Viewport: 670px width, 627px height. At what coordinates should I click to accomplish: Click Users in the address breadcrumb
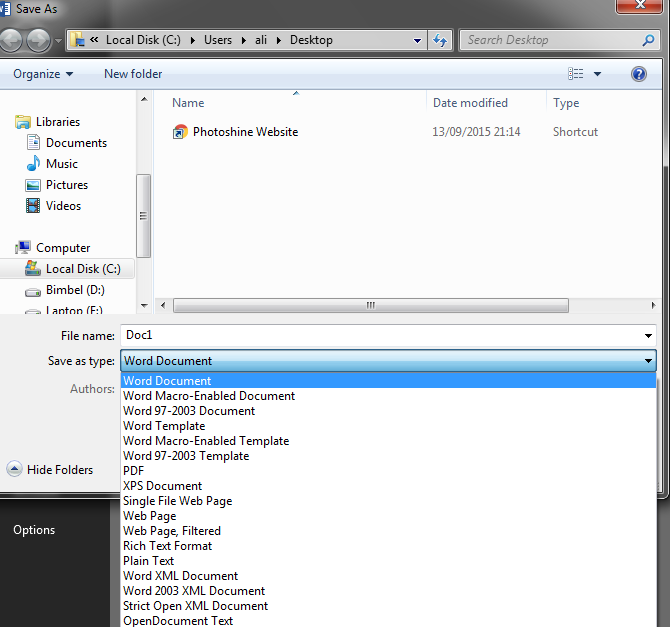point(217,40)
